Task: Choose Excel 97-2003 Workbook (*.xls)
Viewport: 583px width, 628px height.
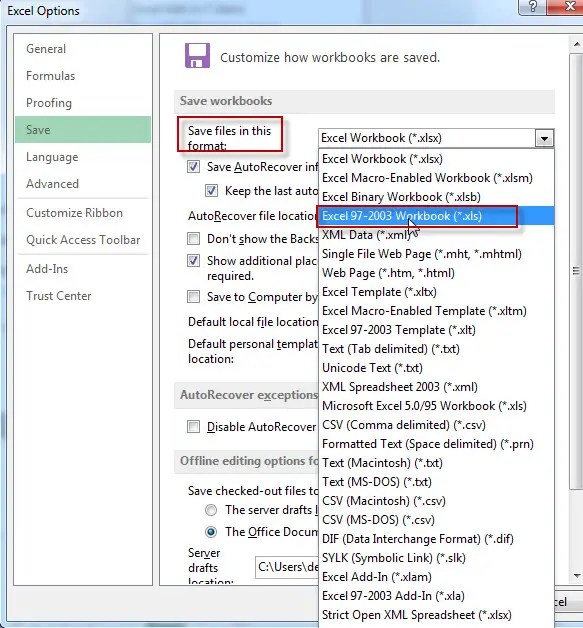Action: pos(436,216)
